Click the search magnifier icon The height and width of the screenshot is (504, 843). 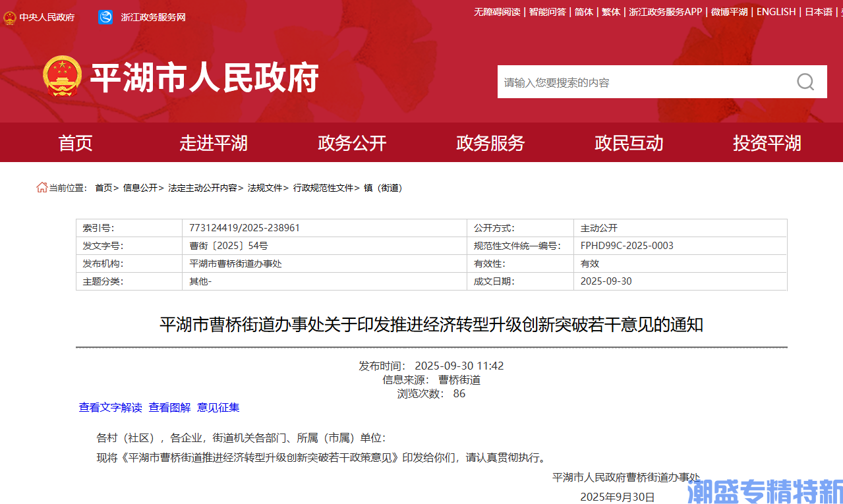pyautogui.click(x=805, y=82)
